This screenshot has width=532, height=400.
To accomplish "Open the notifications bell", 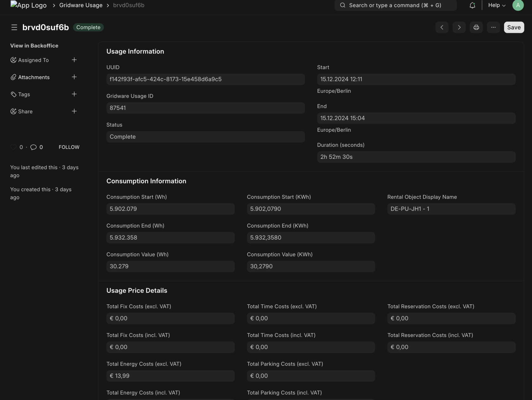I will click(x=472, y=5).
